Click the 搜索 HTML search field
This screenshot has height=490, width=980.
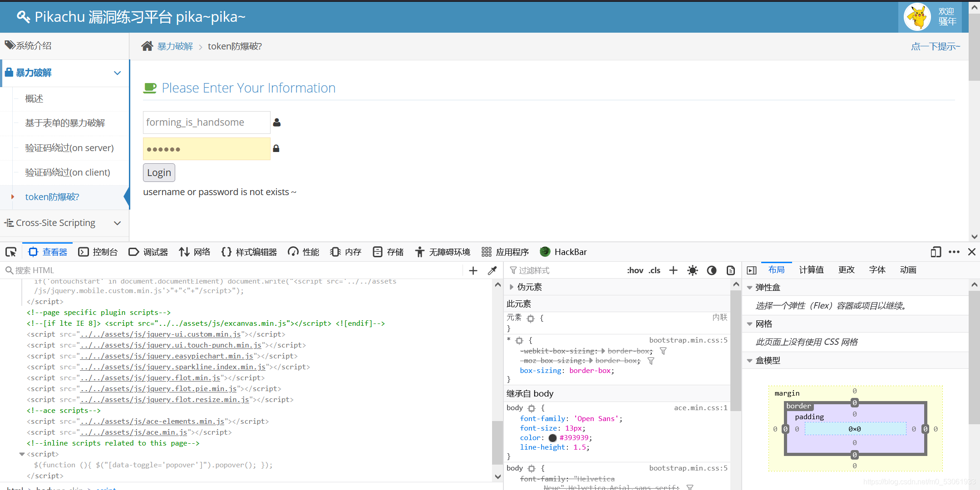point(234,270)
